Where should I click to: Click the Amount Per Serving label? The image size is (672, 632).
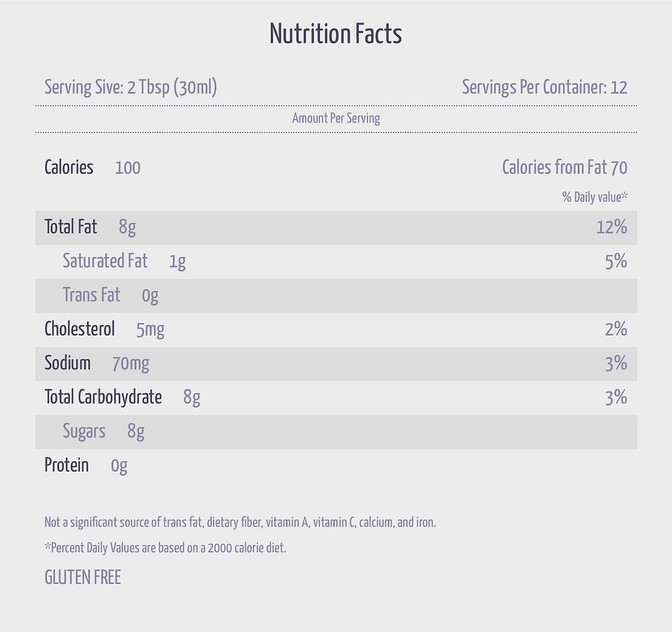point(336,119)
